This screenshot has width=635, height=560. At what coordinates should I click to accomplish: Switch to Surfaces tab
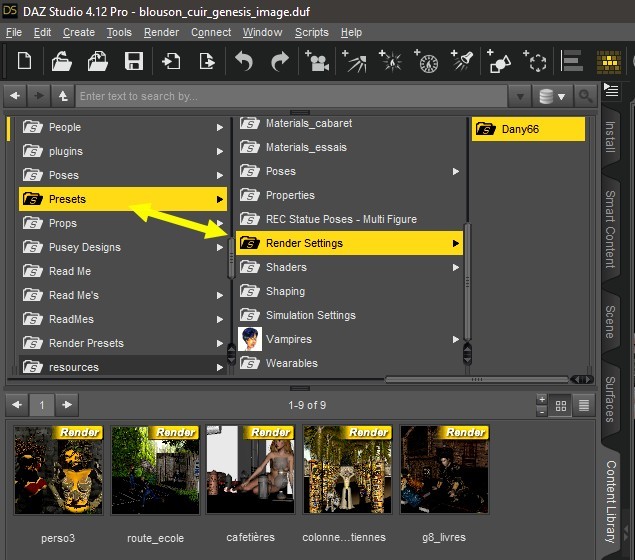pos(610,399)
